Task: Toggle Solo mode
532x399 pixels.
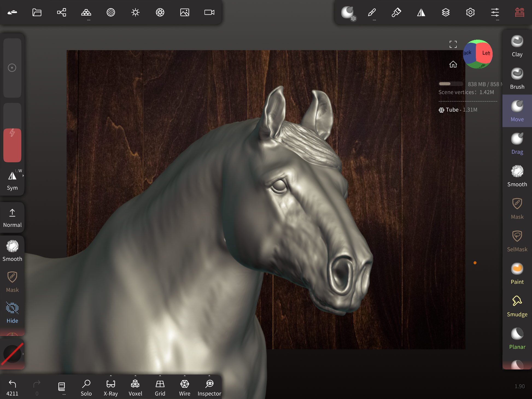Action: coord(86,387)
